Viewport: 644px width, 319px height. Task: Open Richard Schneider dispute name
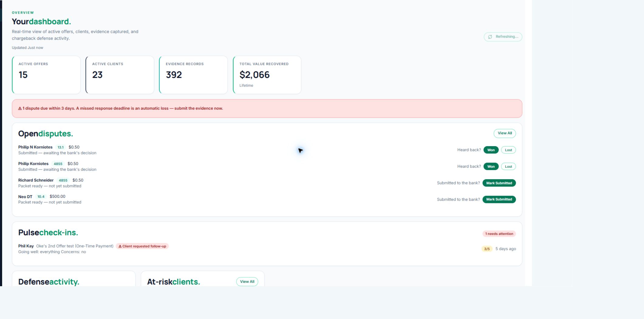[x=36, y=180]
